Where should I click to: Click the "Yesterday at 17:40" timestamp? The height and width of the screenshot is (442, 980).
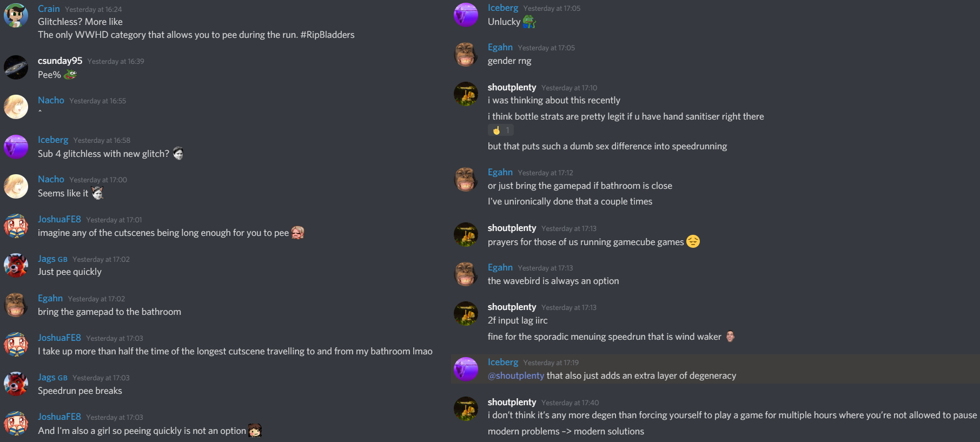570,403
